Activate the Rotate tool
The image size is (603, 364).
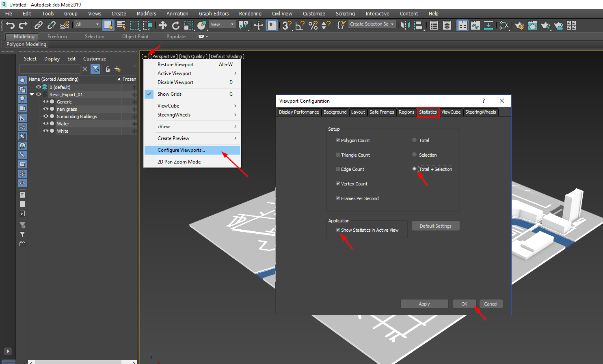click(176, 26)
